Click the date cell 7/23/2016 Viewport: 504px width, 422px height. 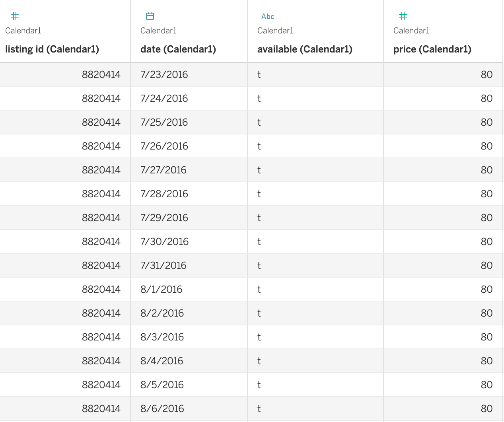pos(164,74)
